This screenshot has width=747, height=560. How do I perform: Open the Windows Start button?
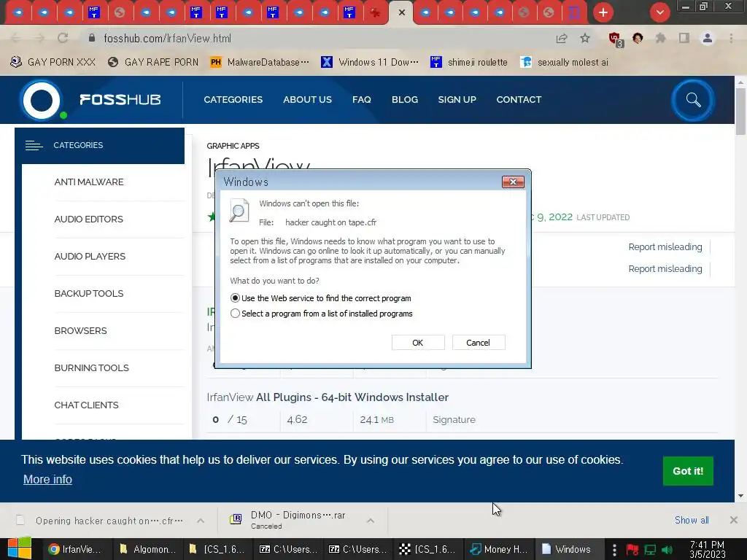coord(20,549)
